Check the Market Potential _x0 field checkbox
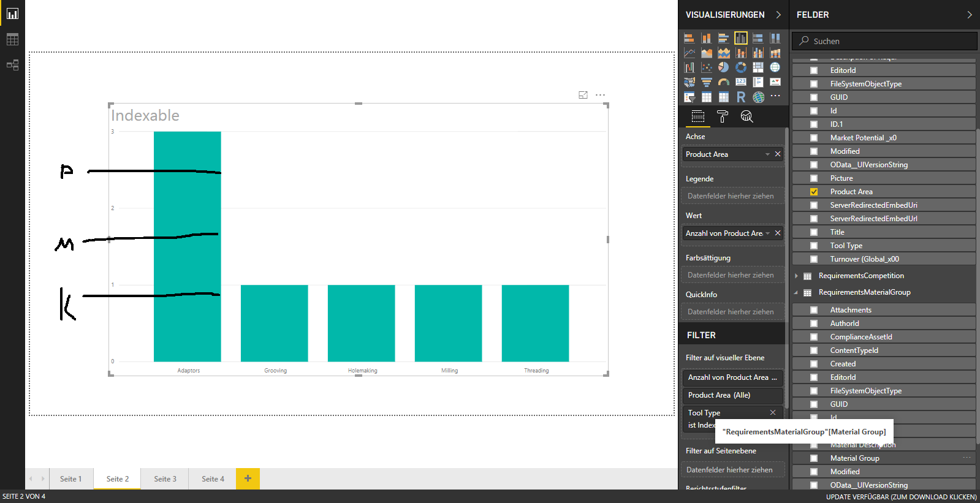This screenshot has height=503, width=980. click(814, 138)
